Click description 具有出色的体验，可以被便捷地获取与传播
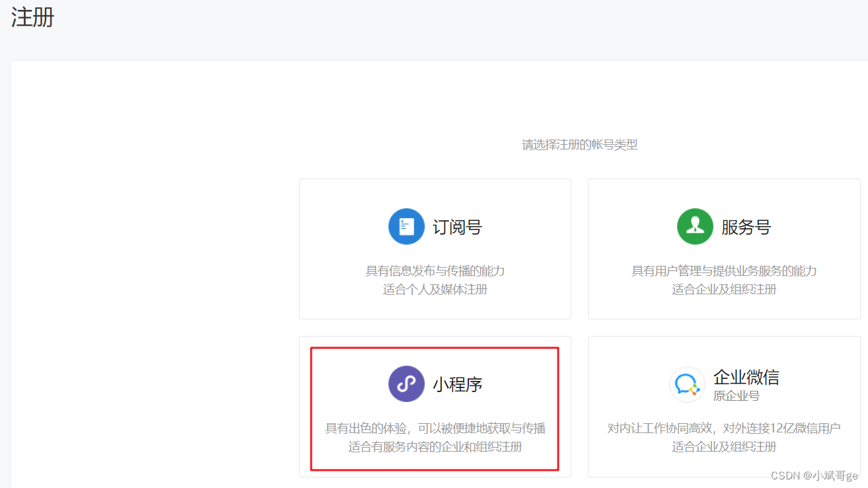 click(x=435, y=428)
